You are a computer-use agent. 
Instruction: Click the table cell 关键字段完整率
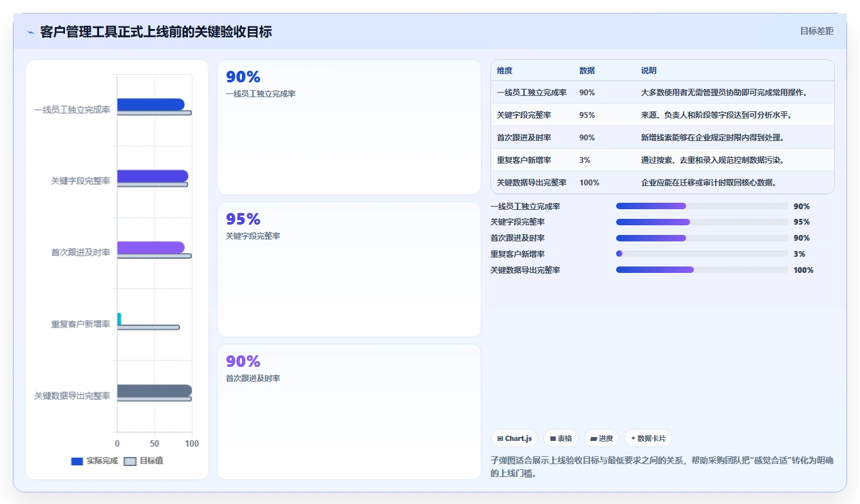pos(524,115)
